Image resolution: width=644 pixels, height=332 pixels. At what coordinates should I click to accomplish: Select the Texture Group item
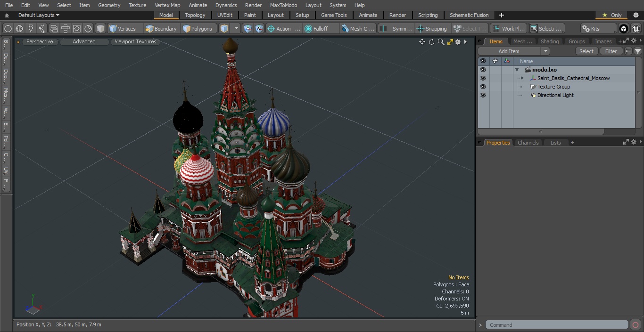(x=553, y=87)
